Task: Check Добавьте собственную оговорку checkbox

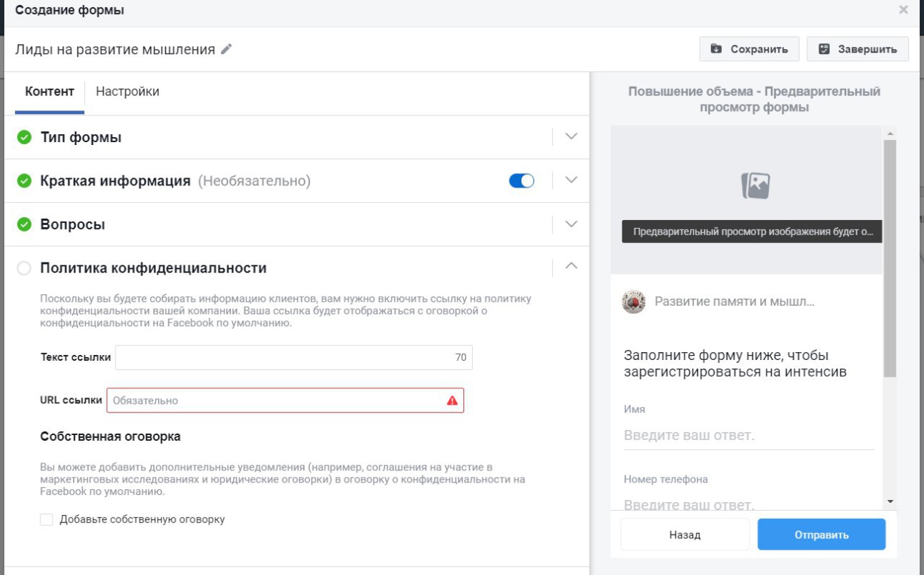Action: tap(46, 519)
